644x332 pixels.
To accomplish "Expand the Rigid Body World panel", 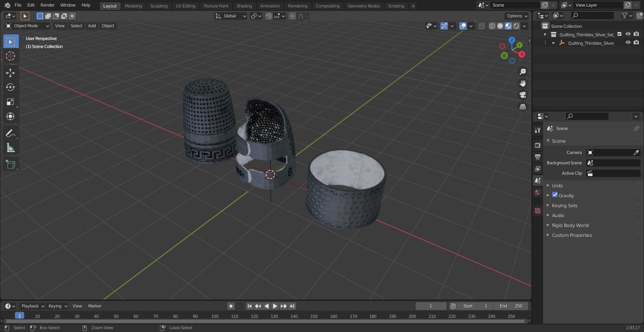I will coord(570,225).
